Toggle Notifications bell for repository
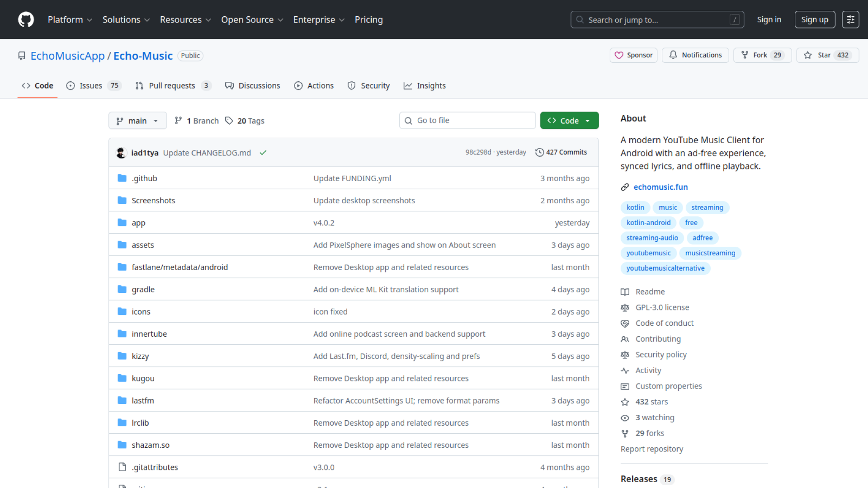 pyautogui.click(x=695, y=55)
